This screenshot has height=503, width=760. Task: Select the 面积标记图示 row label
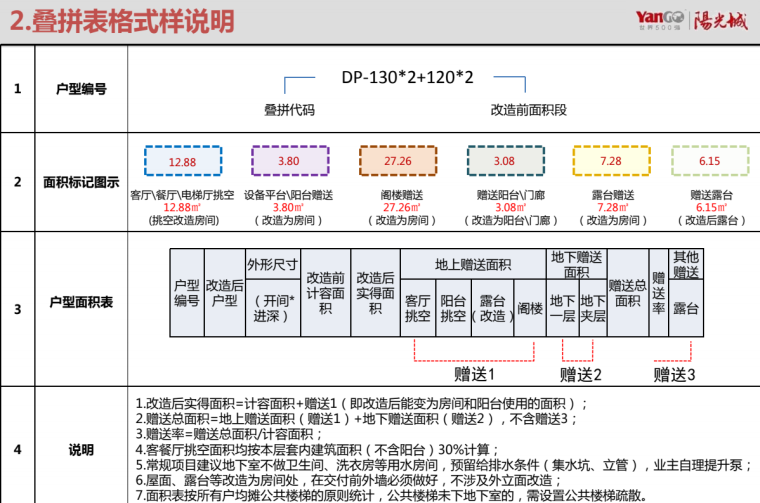tap(81, 182)
